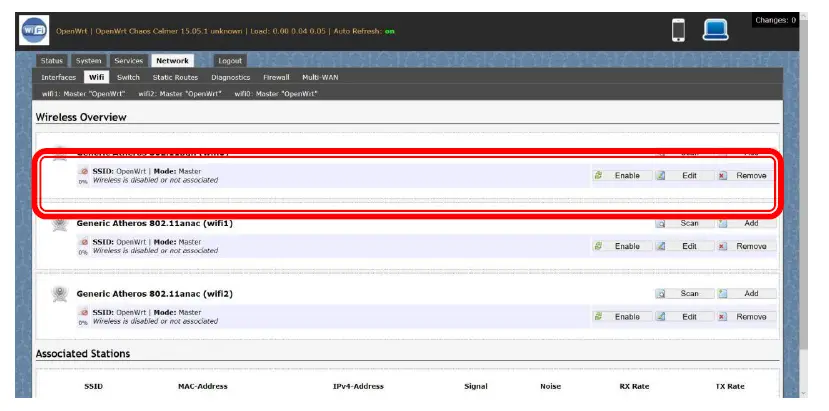Enable the wifi2 wireless network
The height and width of the screenshot is (411, 829).
[x=622, y=317]
